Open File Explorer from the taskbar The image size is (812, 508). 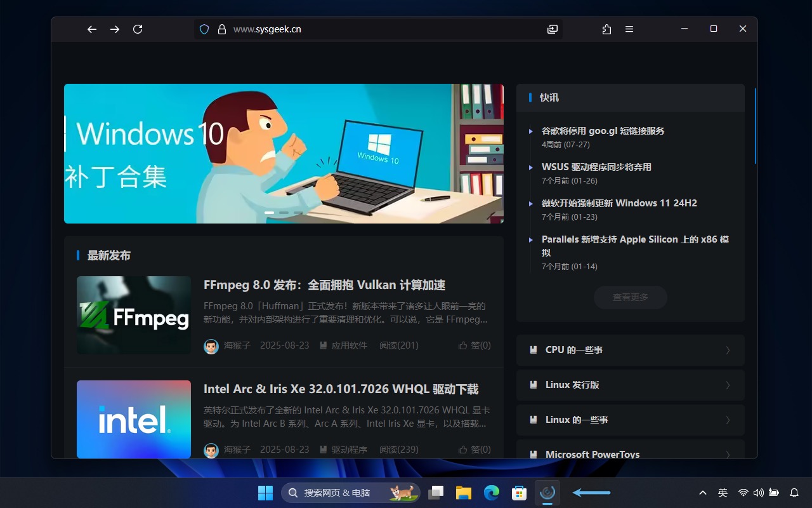[464, 493]
